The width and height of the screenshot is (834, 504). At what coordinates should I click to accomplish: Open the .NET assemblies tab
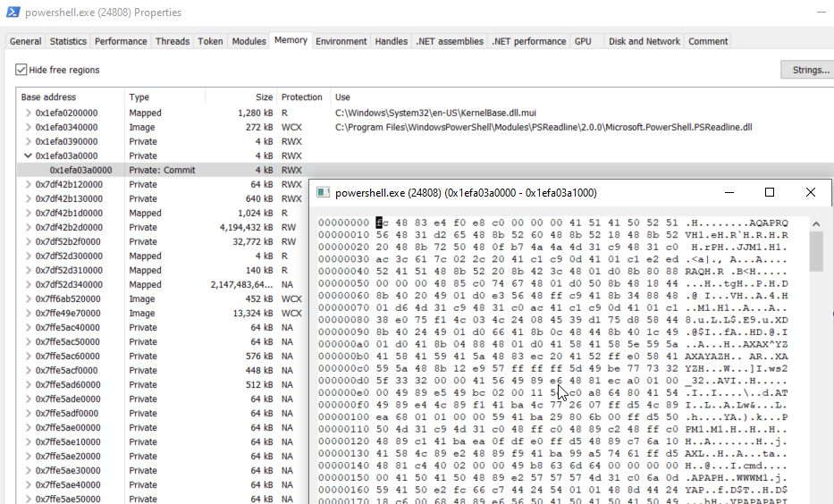[x=450, y=41]
